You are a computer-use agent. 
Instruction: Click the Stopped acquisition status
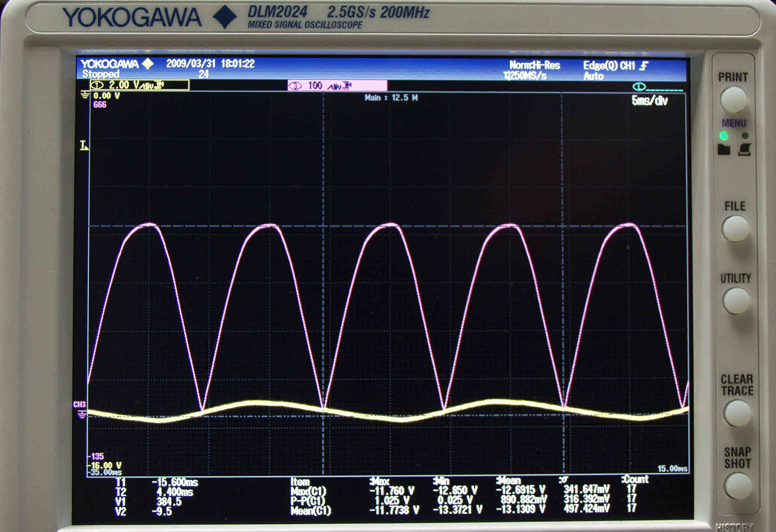click(x=101, y=74)
